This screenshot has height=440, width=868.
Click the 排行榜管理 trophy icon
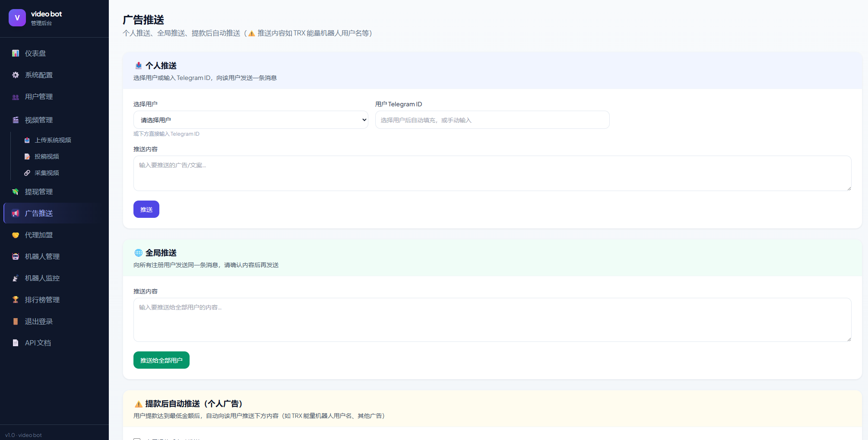tap(16, 300)
